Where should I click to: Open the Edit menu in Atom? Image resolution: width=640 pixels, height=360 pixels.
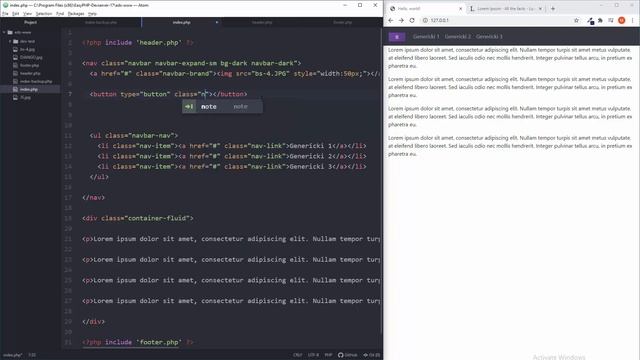tap(16, 14)
